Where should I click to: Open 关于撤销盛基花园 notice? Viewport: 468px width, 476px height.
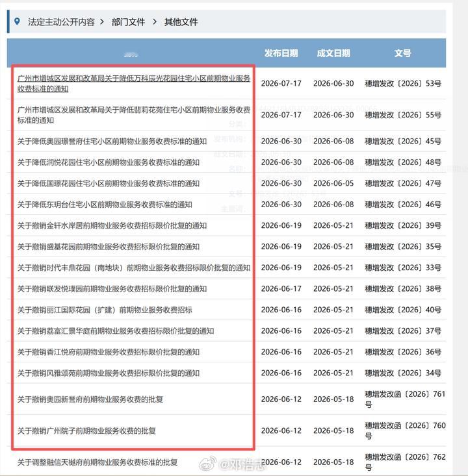click(108, 247)
